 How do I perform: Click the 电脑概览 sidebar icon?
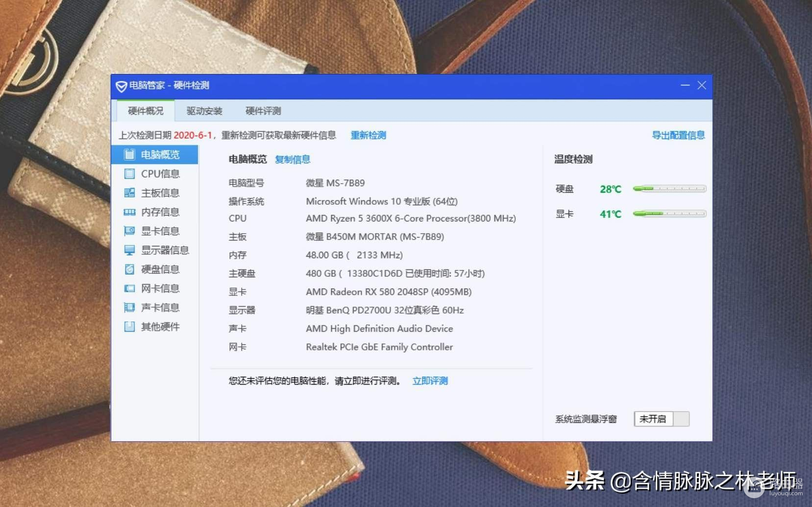129,155
